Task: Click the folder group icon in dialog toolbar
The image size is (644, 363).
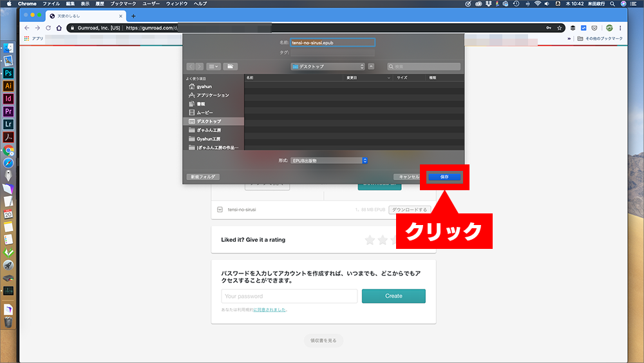Action: coord(231,66)
